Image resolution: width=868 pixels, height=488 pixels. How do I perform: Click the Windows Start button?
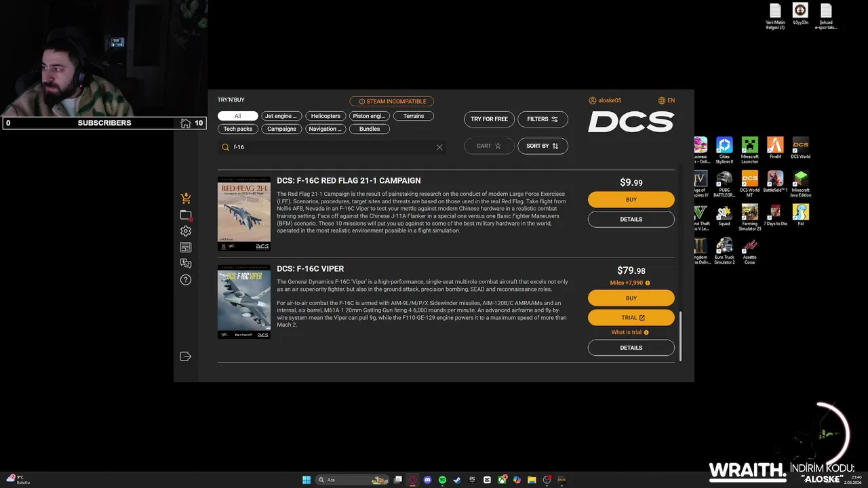point(307,480)
